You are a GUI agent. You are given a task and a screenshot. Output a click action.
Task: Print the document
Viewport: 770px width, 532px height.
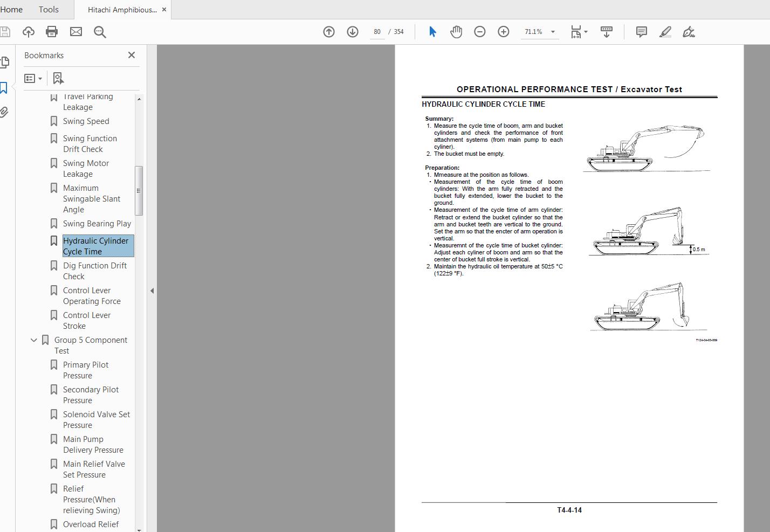(52, 32)
